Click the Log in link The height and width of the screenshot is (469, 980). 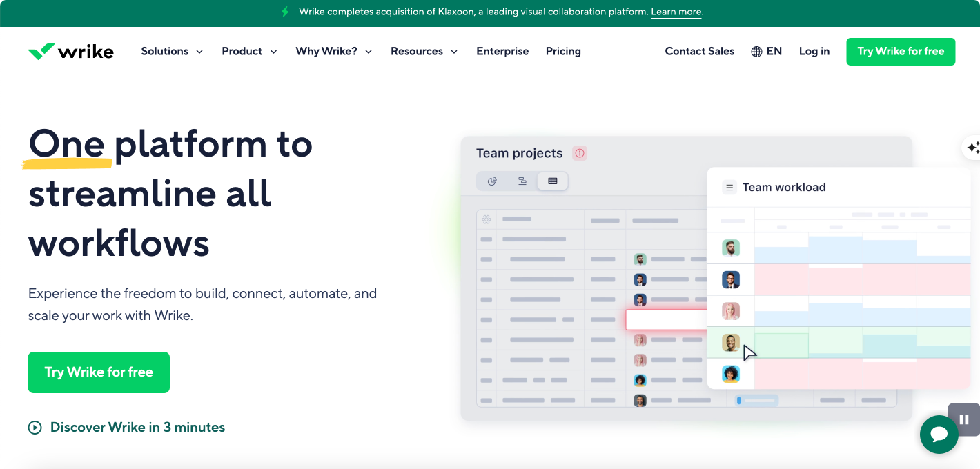pyautogui.click(x=814, y=51)
